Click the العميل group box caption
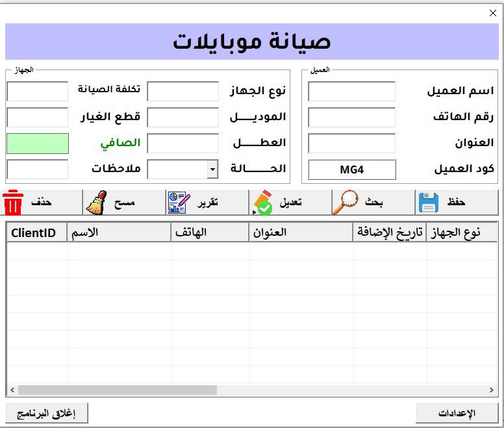 (320, 69)
